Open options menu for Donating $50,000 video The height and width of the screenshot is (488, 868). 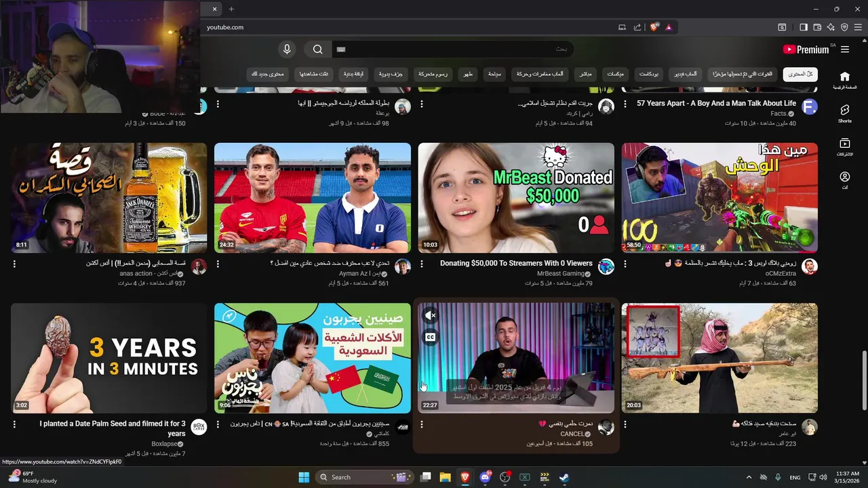(x=422, y=264)
